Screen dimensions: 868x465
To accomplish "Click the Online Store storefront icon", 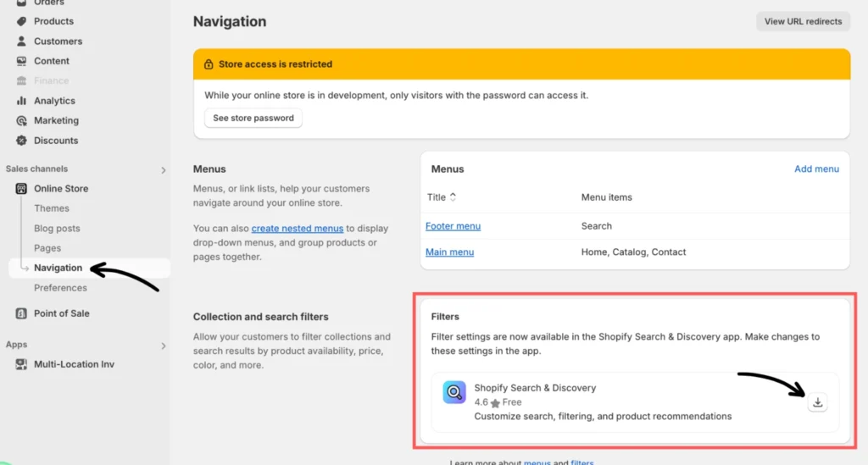I will pos(21,189).
